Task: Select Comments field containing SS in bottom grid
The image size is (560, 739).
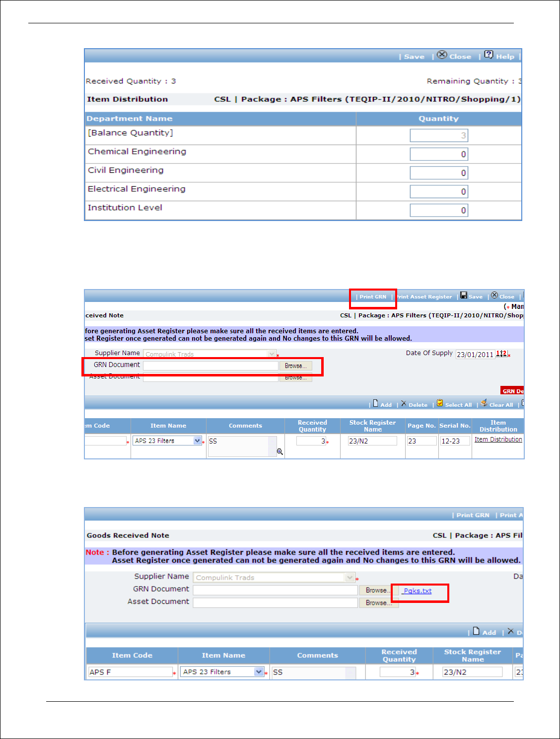Action: [314, 673]
